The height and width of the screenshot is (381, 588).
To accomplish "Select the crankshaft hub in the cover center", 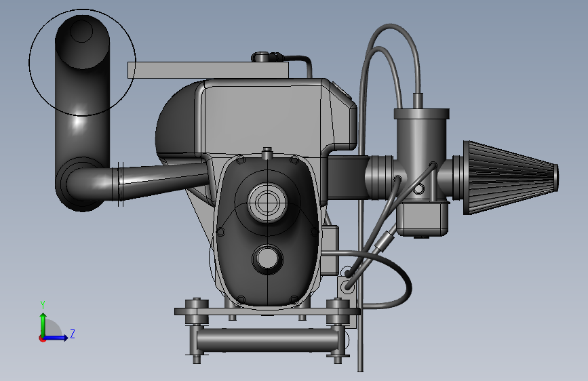I will [x=267, y=202].
